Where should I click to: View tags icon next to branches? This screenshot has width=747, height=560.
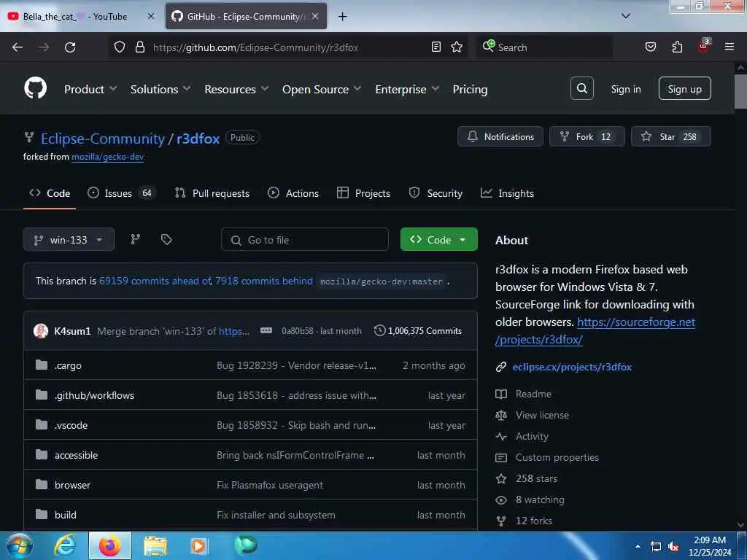pos(166,239)
